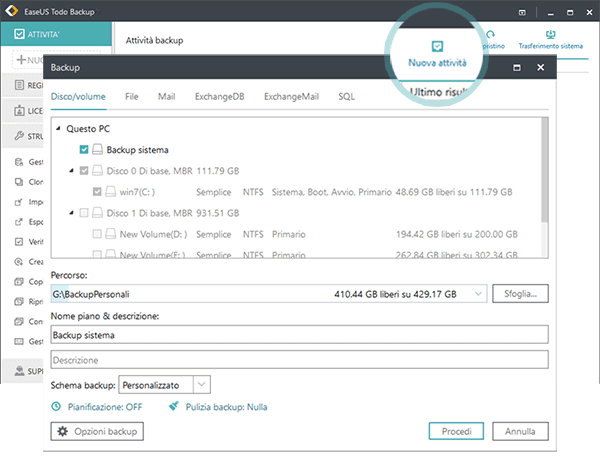
Task: Switch to the ExchangeDB tab
Action: pyautogui.click(x=220, y=96)
